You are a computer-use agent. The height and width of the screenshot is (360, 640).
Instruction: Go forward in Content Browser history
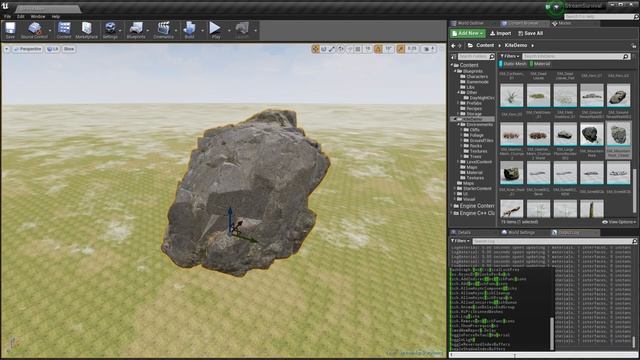pyautogui.click(x=460, y=46)
